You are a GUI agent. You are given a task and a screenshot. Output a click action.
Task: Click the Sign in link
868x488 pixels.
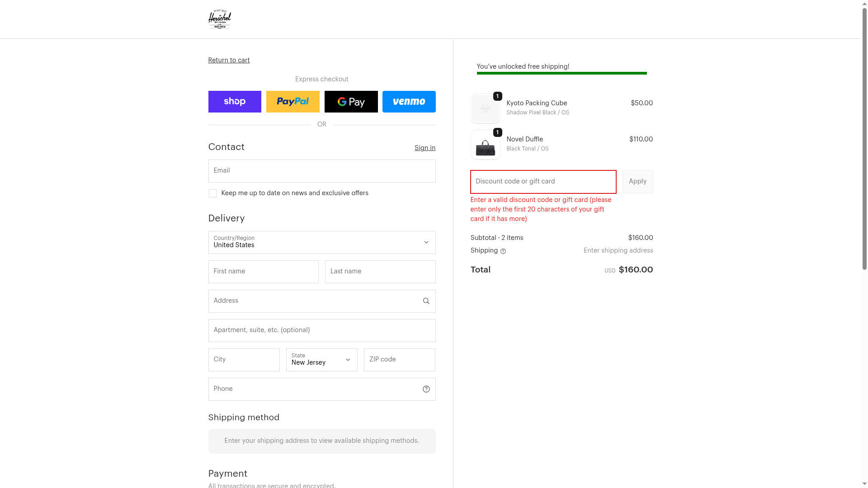[x=425, y=148]
